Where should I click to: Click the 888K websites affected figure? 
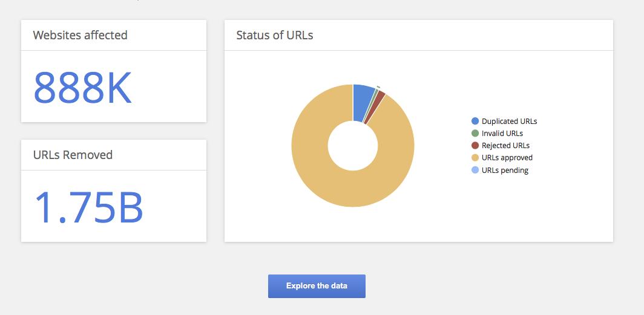(82, 88)
